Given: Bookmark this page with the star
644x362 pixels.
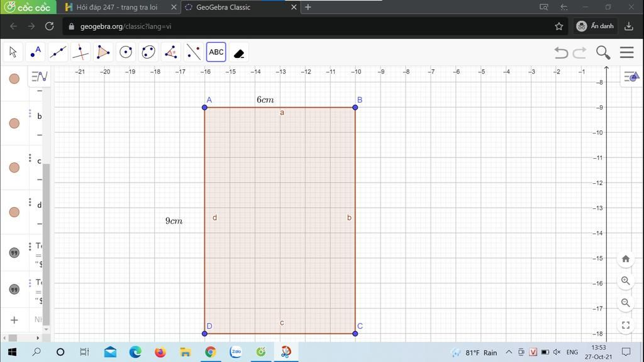Looking at the screenshot, I should 559,26.
